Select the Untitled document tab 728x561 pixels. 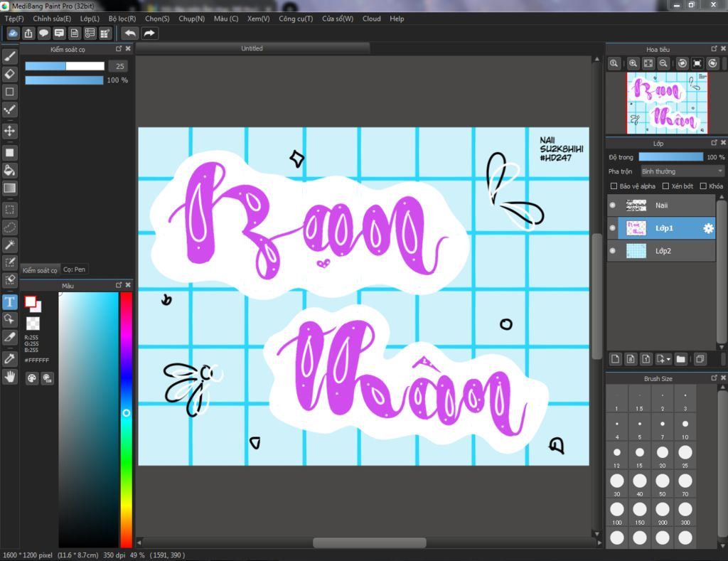[x=252, y=48]
